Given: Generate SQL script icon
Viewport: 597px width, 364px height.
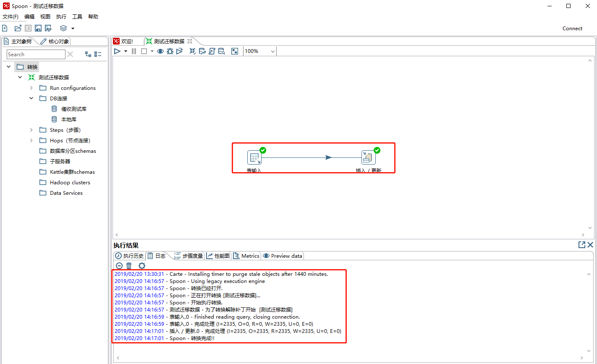Looking at the screenshot, I should click(212, 51).
